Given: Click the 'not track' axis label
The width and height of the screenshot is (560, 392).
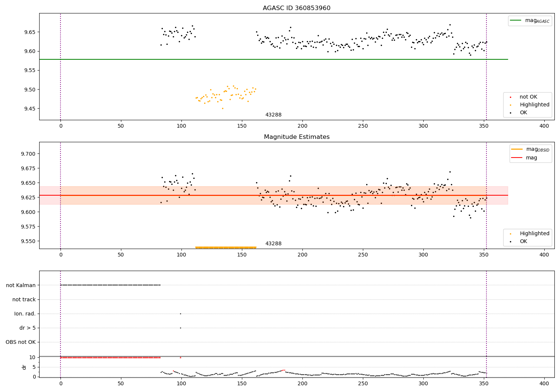Looking at the screenshot, I should [x=24, y=299].
